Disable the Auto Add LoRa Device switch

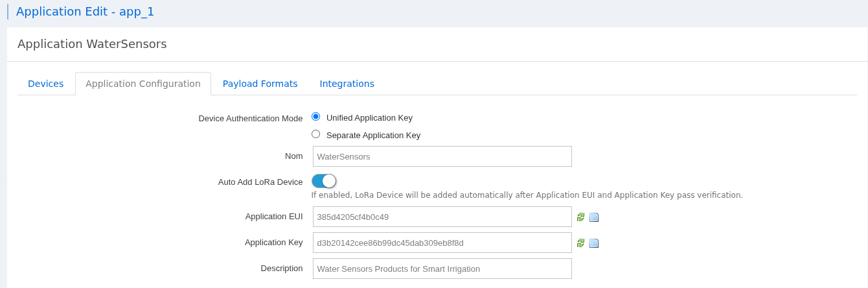tap(324, 181)
